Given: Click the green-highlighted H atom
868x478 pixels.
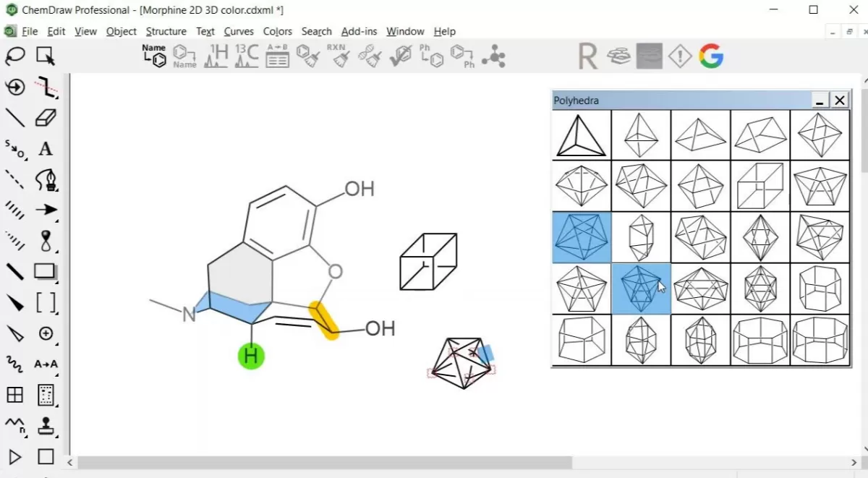Looking at the screenshot, I should point(251,356).
